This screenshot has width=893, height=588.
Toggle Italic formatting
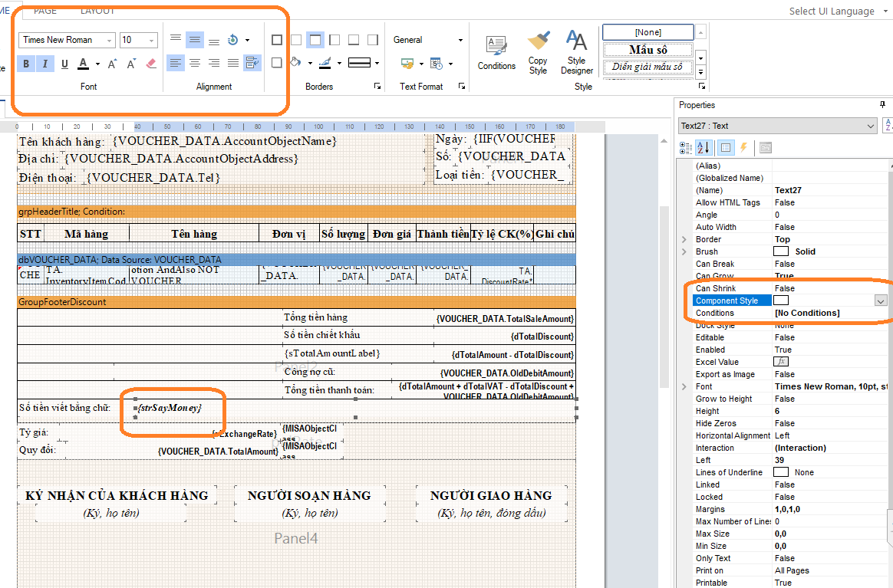click(x=45, y=64)
